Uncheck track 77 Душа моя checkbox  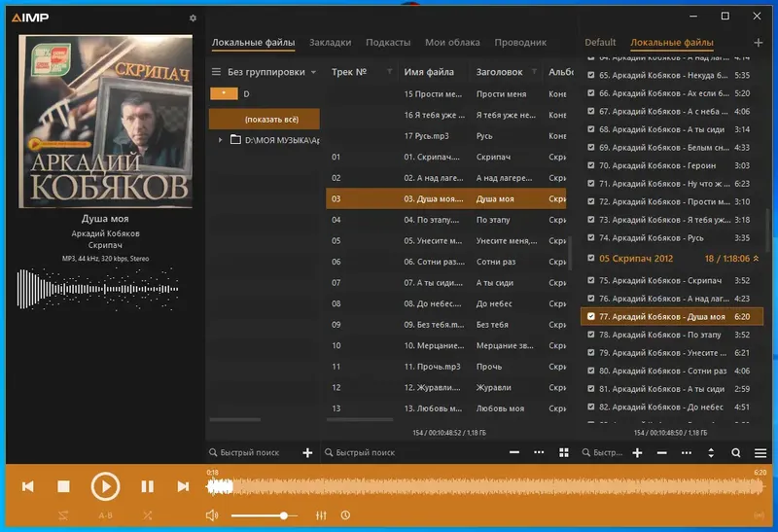tap(590, 316)
